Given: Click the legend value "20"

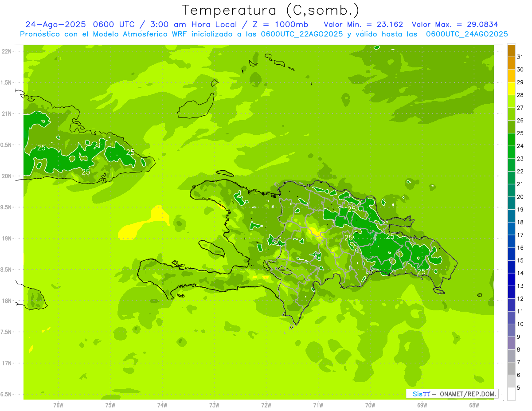Looking at the screenshot, I should (520, 197).
